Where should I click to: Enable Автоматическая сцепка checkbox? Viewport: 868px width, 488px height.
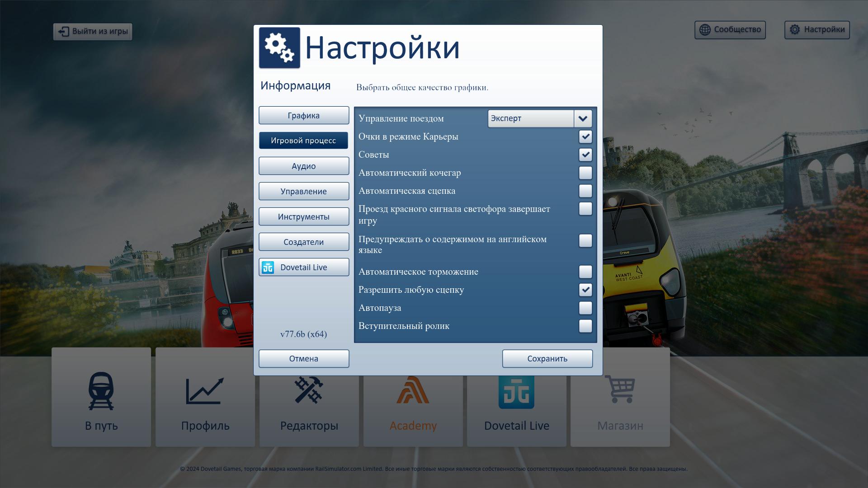(585, 191)
